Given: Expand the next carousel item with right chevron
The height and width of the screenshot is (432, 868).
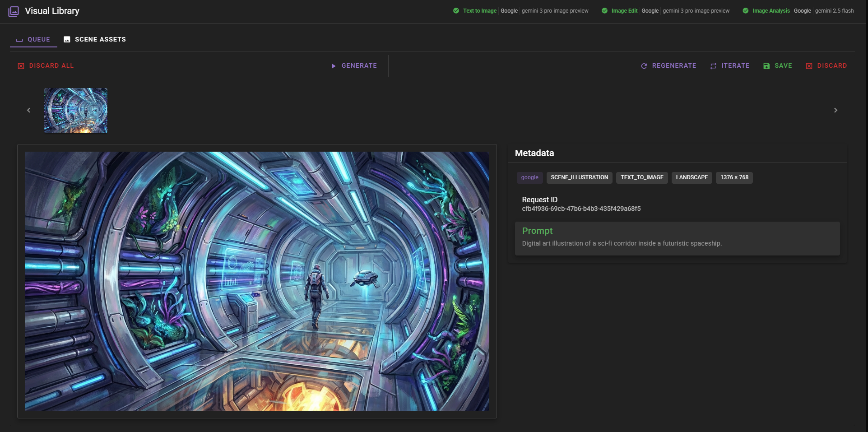Looking at the screenshot, I should coord(836,110).
